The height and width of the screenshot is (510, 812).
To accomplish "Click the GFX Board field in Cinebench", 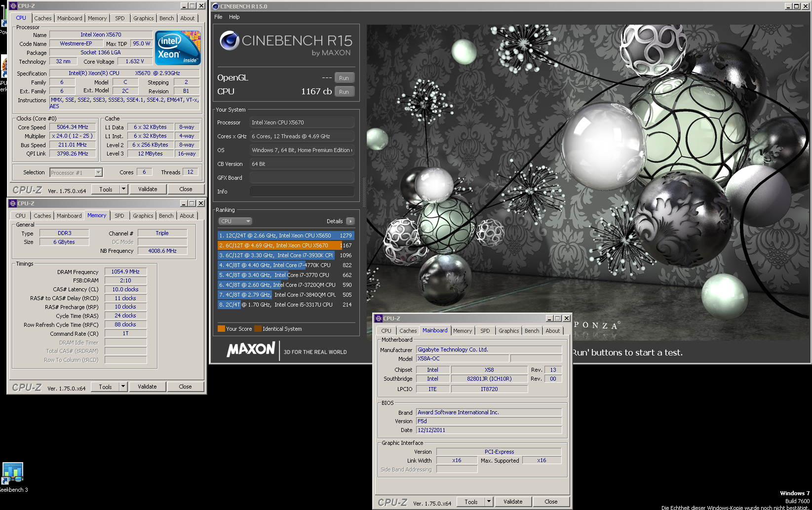I will click(302, 178).
